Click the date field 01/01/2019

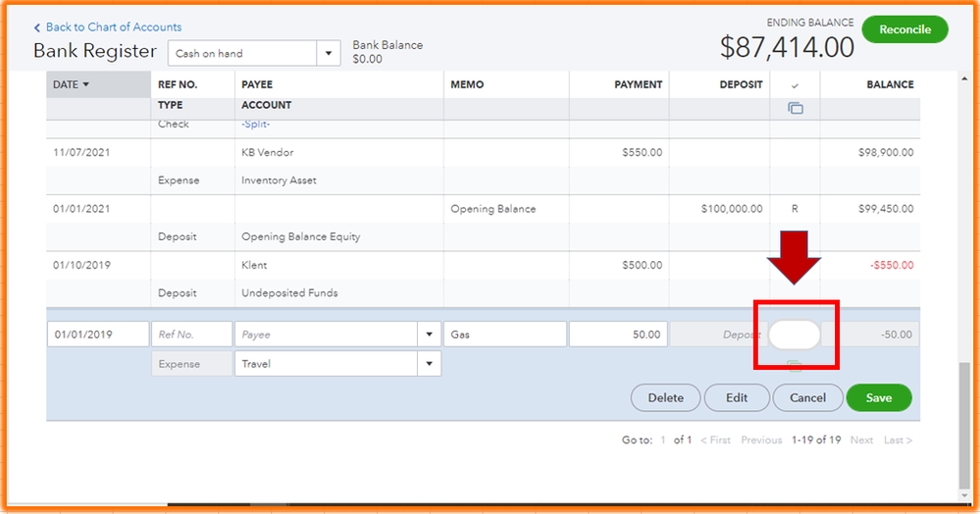coord(98,334)
